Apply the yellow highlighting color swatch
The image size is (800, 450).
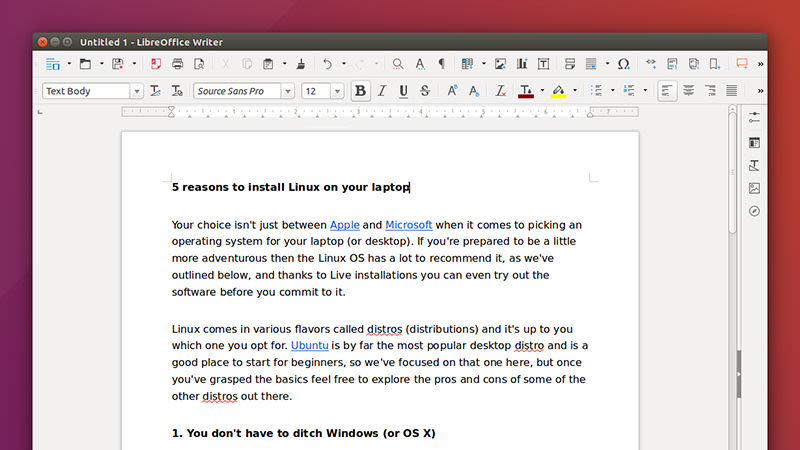point(558,91)
